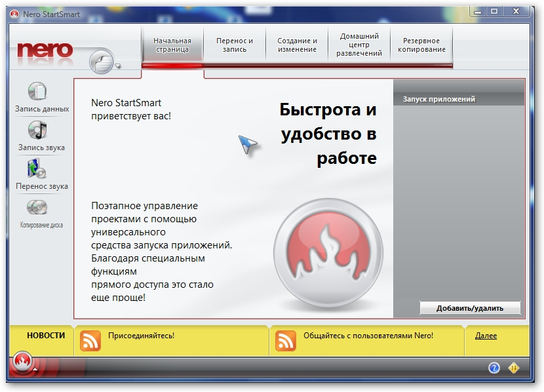The width and height of the screenshot is (544, 392).
Task: Click Nero StartSmart приветствует вас! text
Action: tap(131, 109)
